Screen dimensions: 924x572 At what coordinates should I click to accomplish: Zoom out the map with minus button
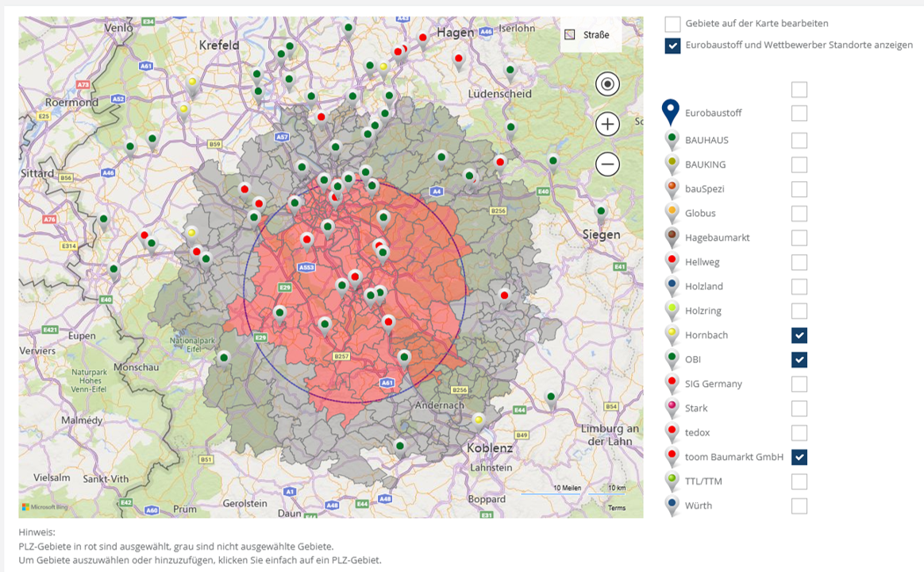pos(607,164)
